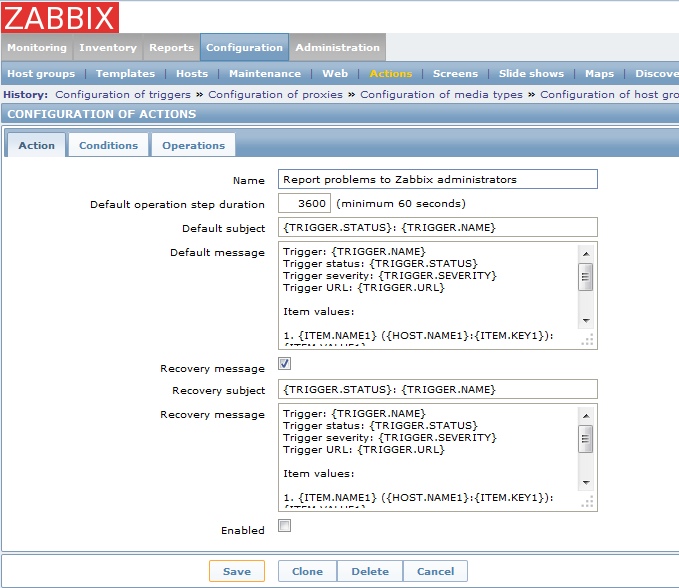Open Configuration of triggers history link
Image resolution: width=679 pixels, height=588 pixels.
coord(123,94)
